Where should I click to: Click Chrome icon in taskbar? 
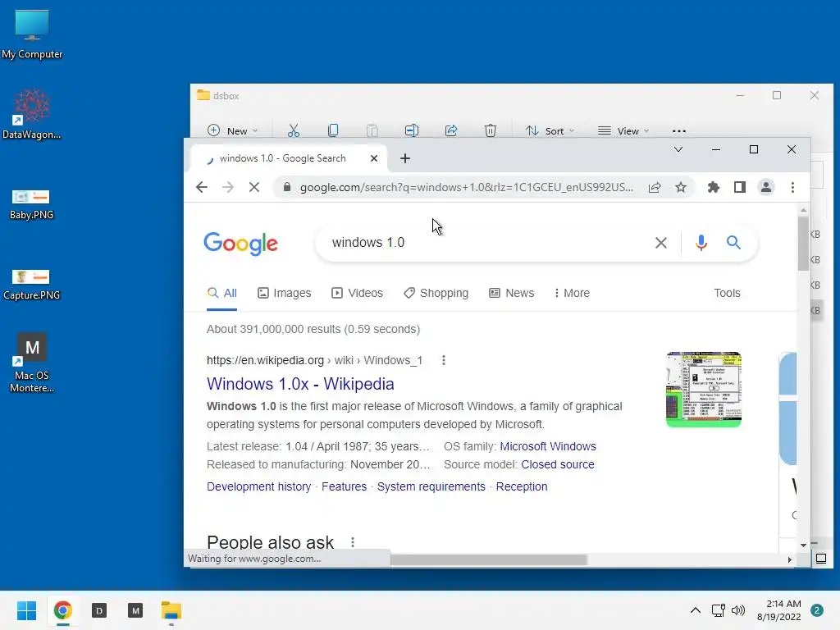click(62, 610)
